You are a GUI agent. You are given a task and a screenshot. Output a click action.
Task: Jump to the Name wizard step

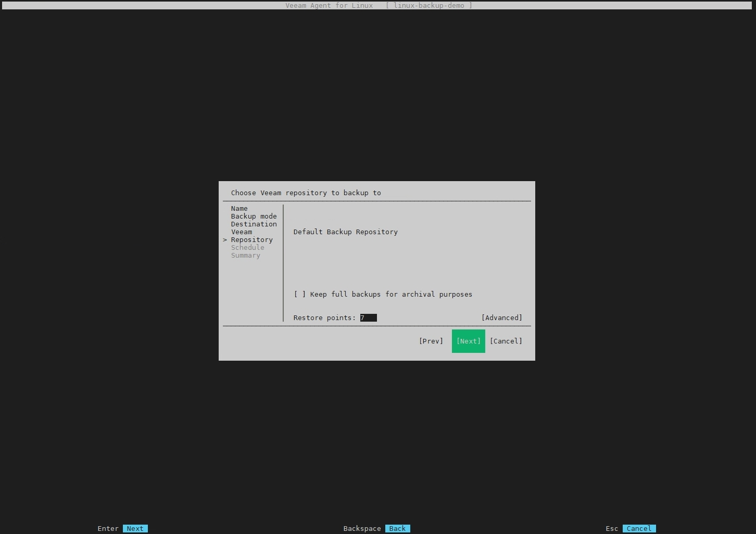tap(239, 209)
